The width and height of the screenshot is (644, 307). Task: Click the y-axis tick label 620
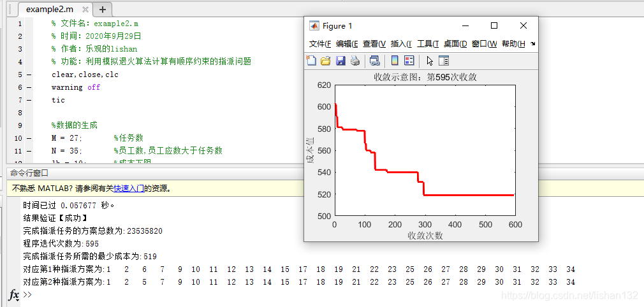[x=324, y=85]
